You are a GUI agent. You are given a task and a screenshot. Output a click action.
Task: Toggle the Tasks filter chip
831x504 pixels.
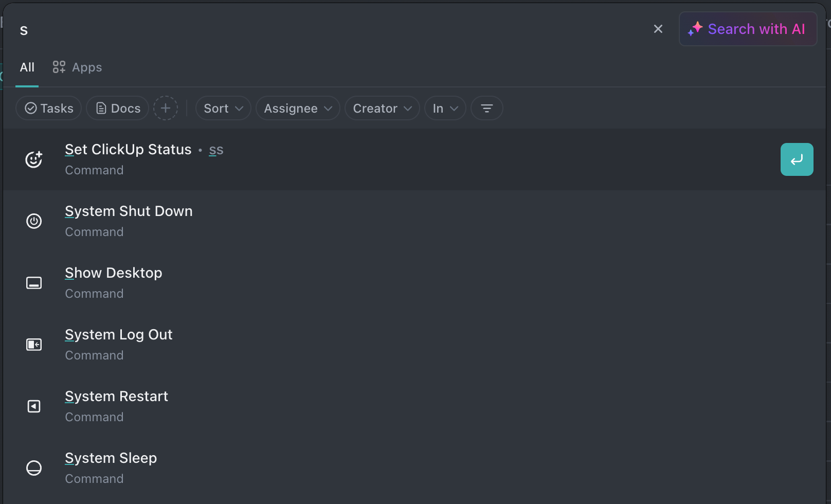(x=49, y=108)
